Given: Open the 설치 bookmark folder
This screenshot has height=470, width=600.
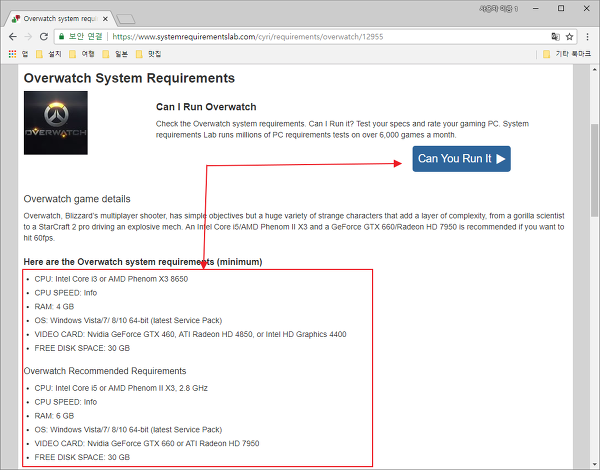Looking at the screenshot, I should tap(49, 54).
